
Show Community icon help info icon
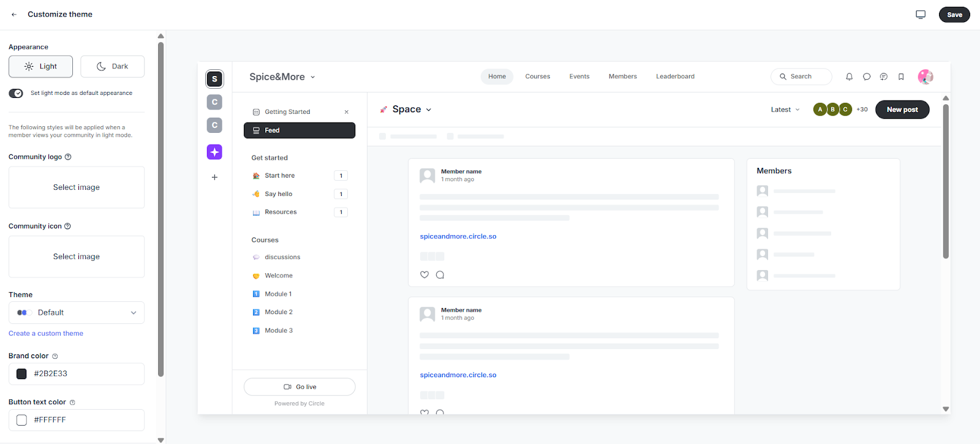[x=67, y=226]
